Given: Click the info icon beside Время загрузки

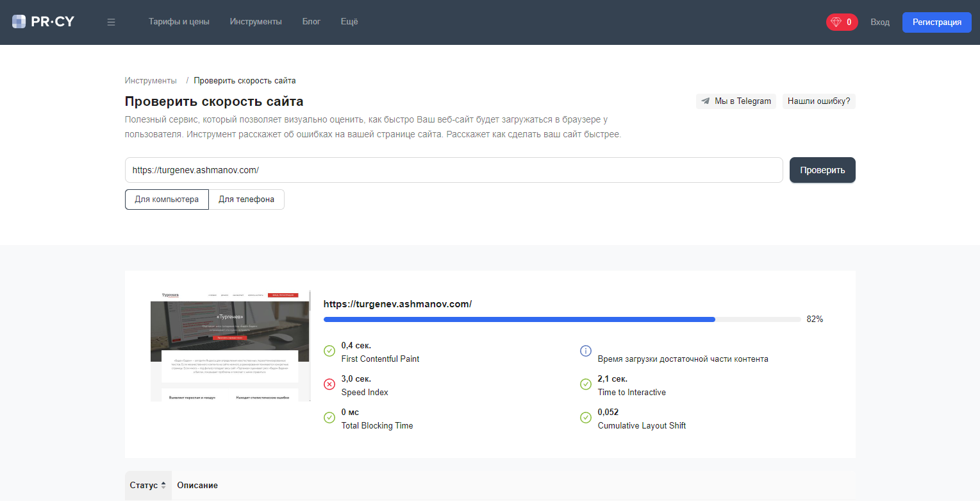Looking at the screenshot, I should [585, 351].
